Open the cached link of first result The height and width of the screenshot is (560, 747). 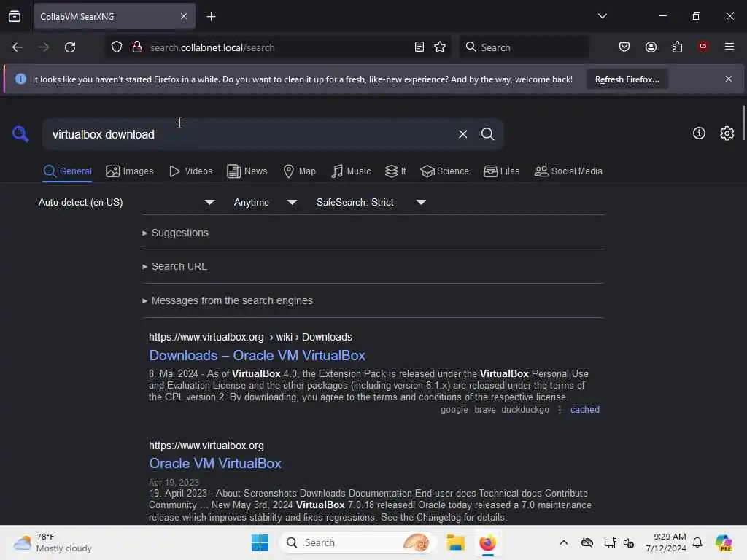pyautogui.click(x=584, y=410)
